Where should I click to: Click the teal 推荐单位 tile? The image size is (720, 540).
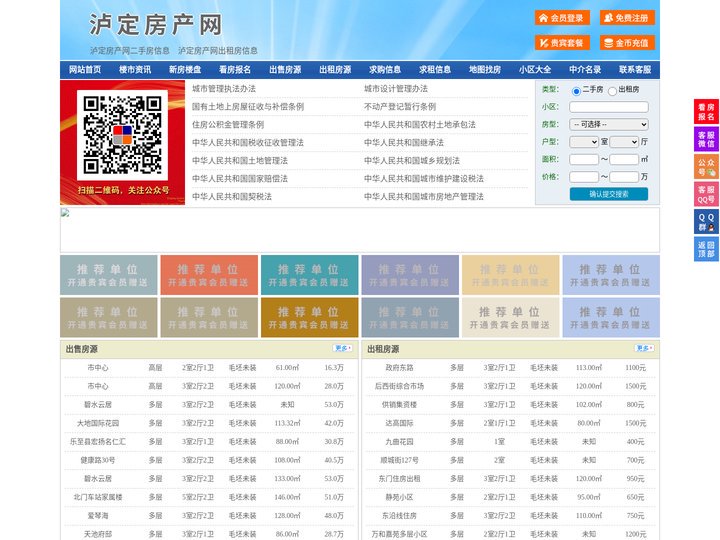pos(309,275)
